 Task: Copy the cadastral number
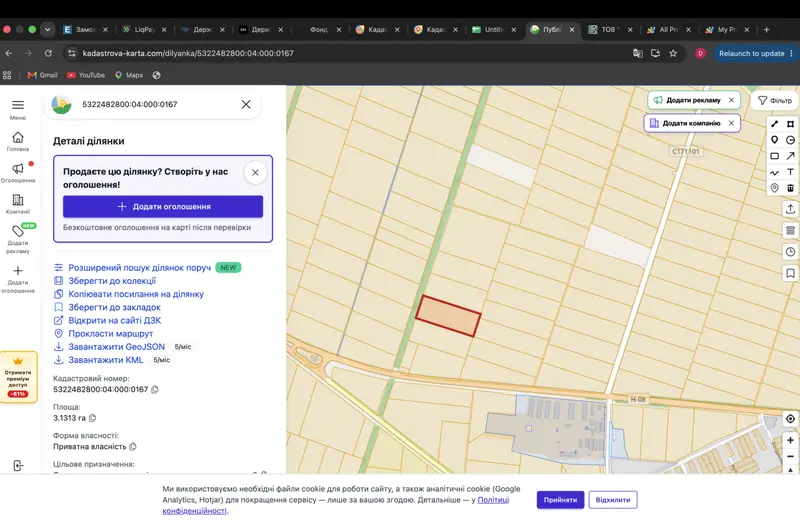[x=155, y=389]
